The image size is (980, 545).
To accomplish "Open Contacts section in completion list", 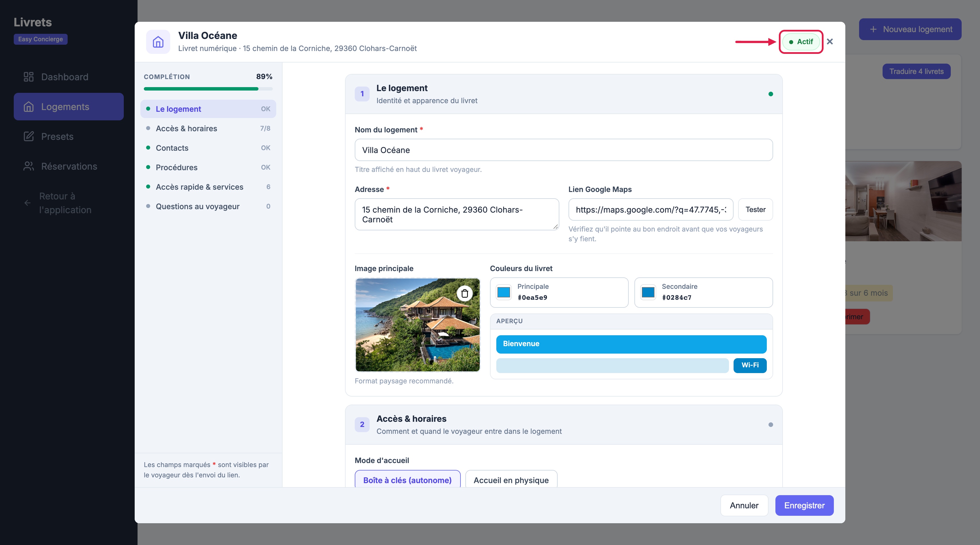I will [x=208, y=148].
